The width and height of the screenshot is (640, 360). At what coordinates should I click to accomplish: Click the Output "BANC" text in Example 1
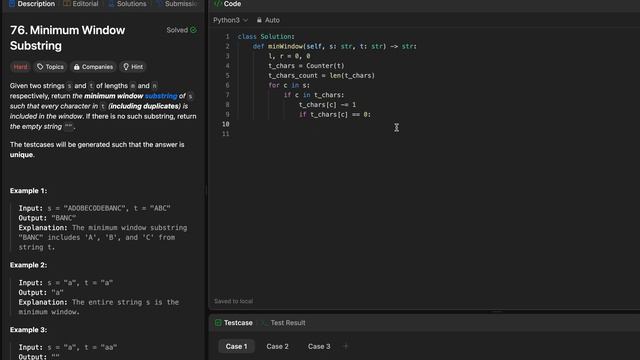click(x=47, y=218)
